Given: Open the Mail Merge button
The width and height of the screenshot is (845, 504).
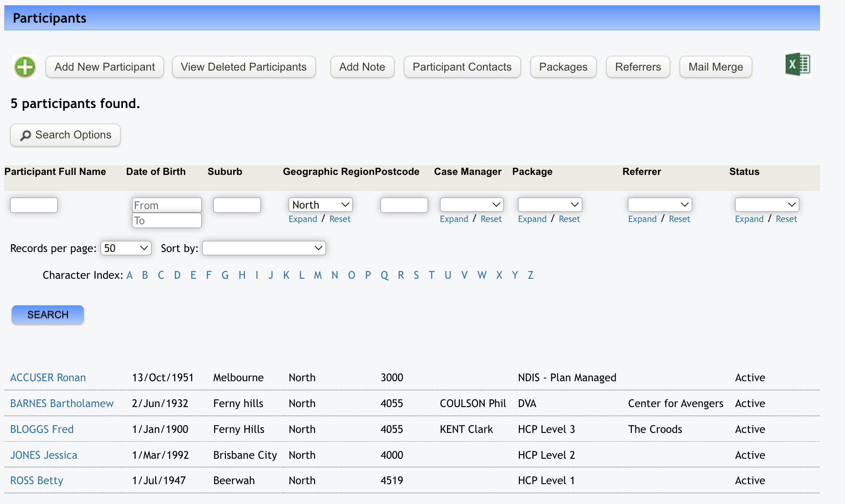Looking at the screenshot, I should 715,67.
